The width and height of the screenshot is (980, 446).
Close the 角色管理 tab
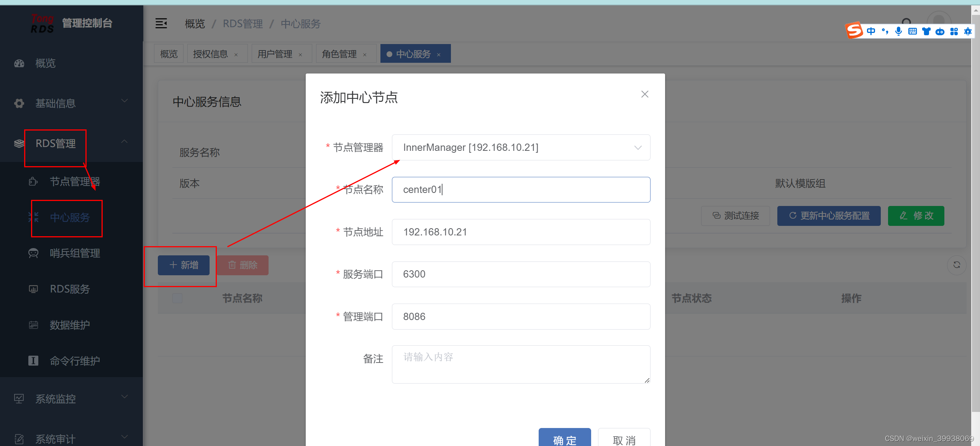(x=365, y=55)
